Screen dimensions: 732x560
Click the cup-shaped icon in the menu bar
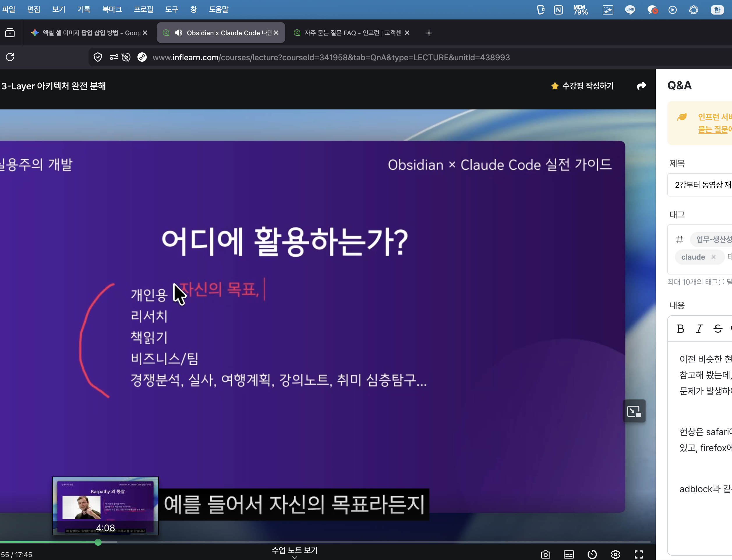[541, 10]
